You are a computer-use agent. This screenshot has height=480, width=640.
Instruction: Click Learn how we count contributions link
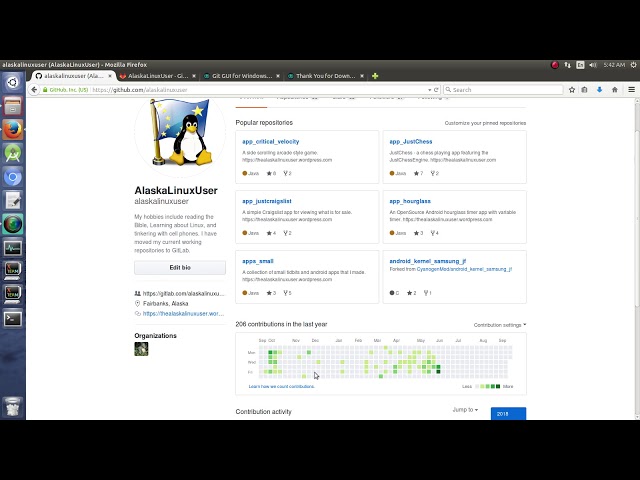282,387
